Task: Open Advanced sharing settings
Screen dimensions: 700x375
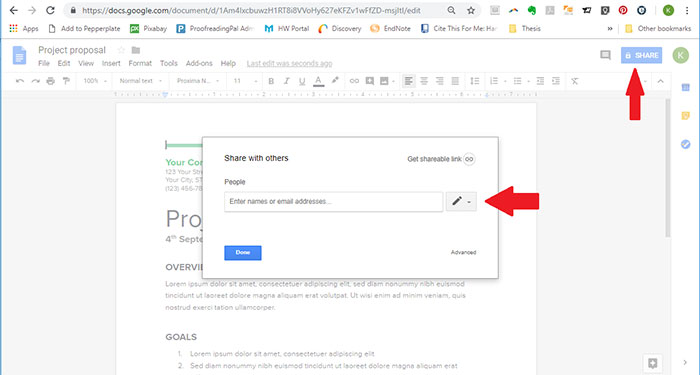Action: click(x=463, y=253)
